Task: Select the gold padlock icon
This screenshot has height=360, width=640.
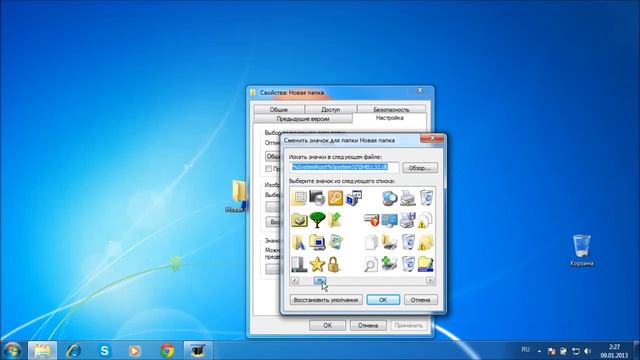Action: (x=334, y=264)
